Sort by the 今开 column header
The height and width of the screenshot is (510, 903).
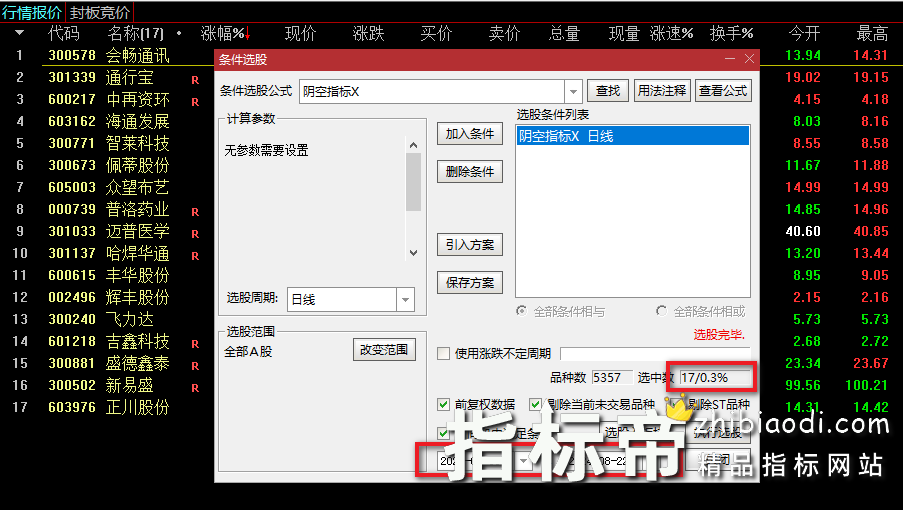tap(805, 33)
